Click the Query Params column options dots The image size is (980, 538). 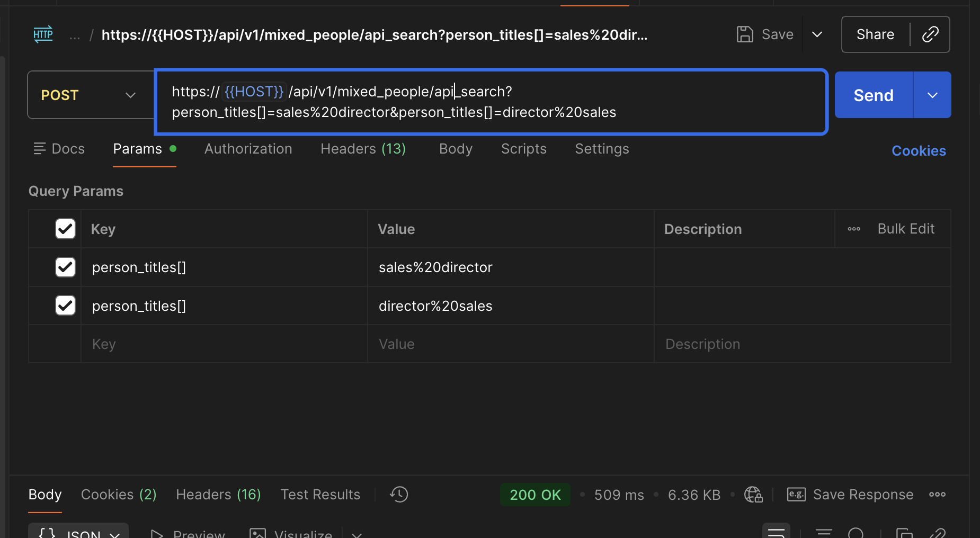click(854, 229)
